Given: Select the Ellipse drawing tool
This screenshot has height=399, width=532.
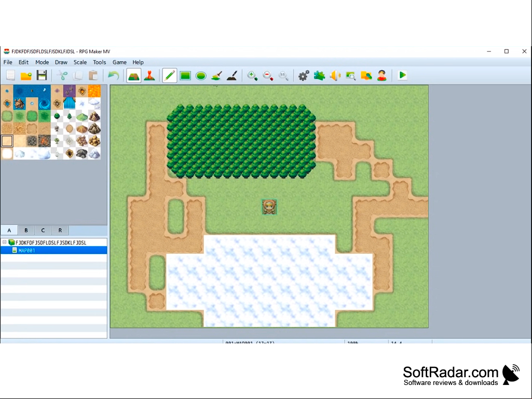Looking at the screenshot, I should (x=201, y=75).
